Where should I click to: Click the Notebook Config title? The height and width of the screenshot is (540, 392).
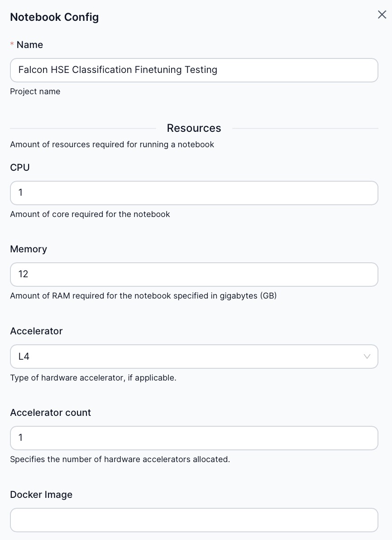pyautogui.click(x=54, y=17)
